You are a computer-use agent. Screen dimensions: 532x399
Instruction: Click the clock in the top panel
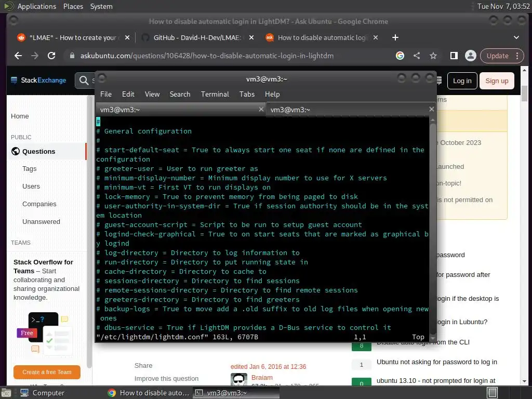click(x=503, y=6)
